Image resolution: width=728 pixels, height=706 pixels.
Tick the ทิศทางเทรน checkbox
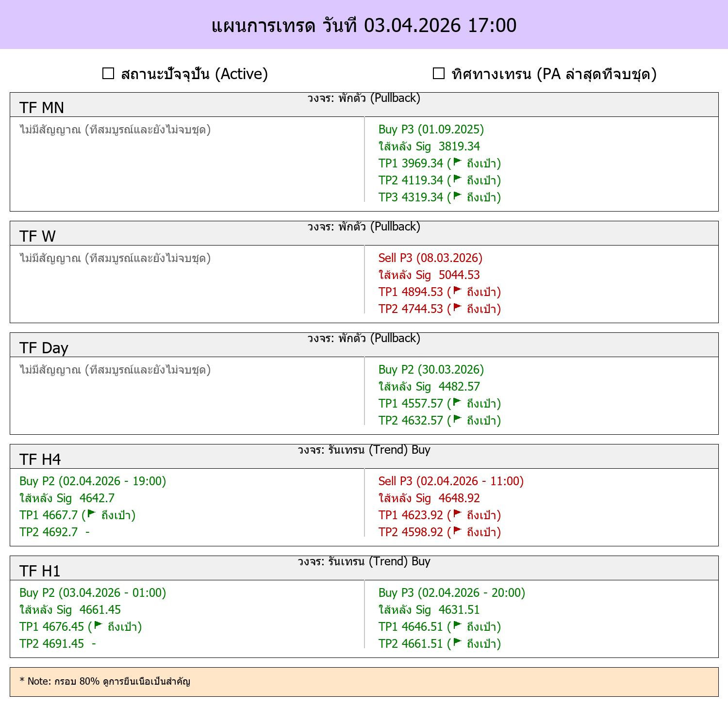(438, 73)
